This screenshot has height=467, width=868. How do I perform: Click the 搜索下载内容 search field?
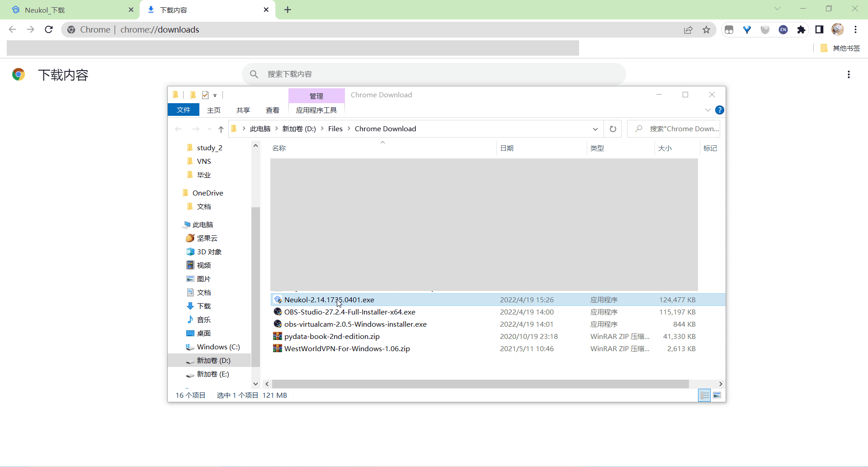(x=434, y=74)
